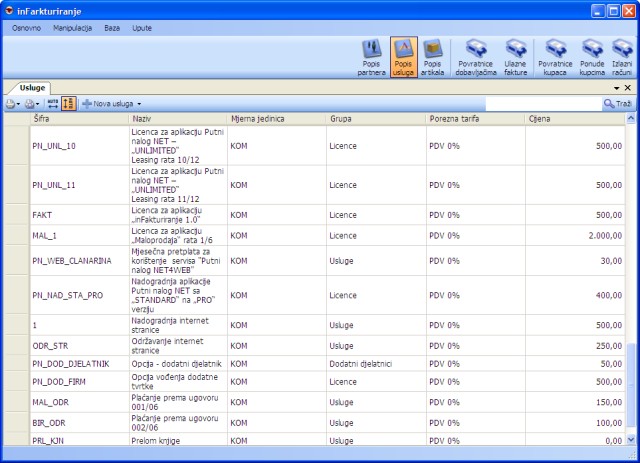Click the print preview icon
The height and width of the screenshot is (463, 640).
tap(29, 104)
